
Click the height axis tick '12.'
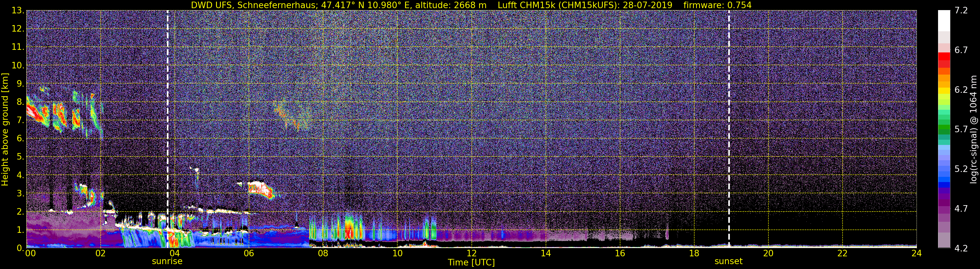click(x=18, y=29)
